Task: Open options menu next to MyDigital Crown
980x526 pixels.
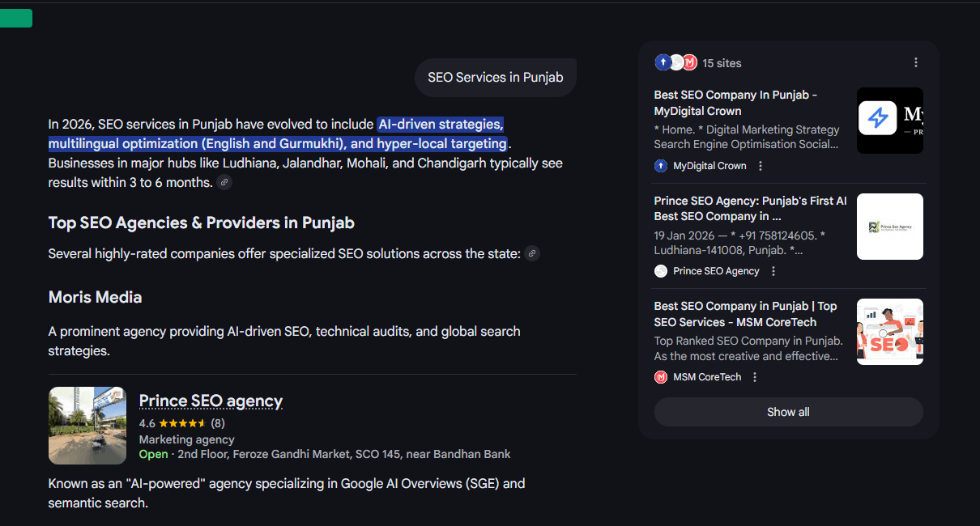Action: click(x=760, y=165)
